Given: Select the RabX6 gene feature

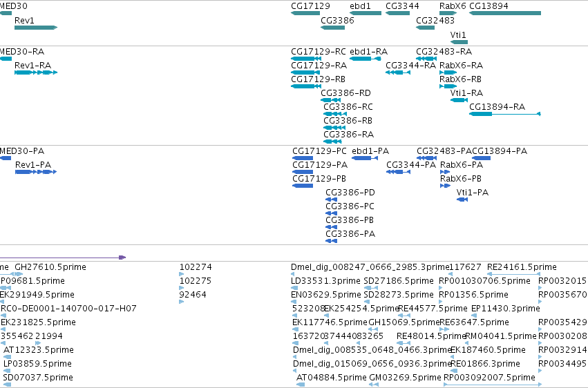Looking at the screenshot, I should 448,13.
